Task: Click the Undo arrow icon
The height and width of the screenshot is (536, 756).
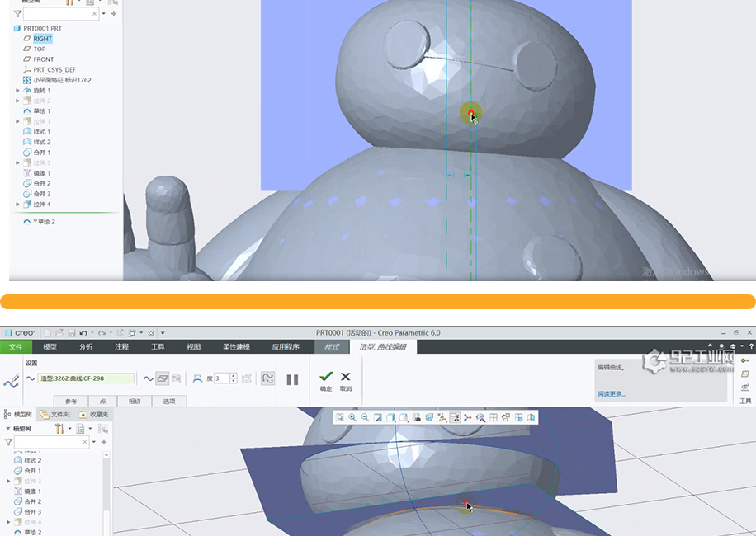Action: pos(83,333)
